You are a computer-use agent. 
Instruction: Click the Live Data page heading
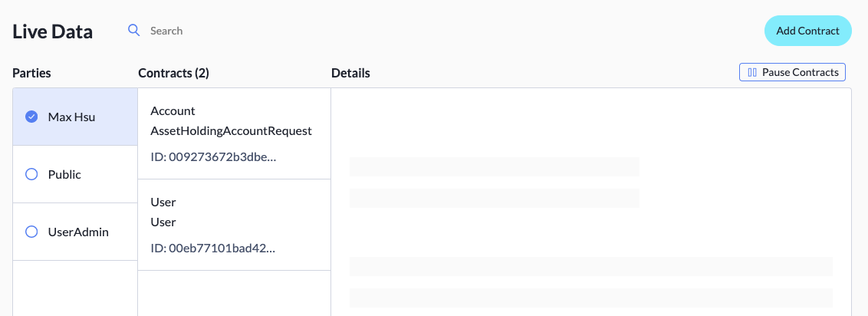coord(52,31)
